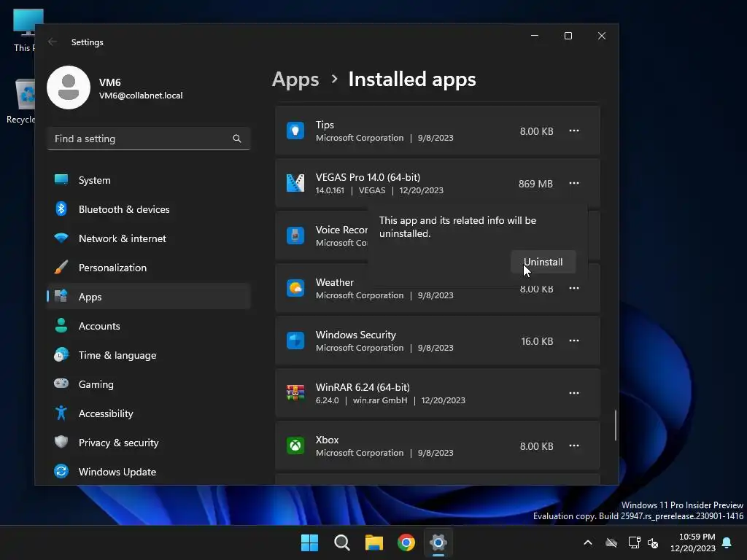Image resolution: width=747 pixels, height=560 pixels.
Task: Maximize the Settings window
Action: (x=568, y=36)
